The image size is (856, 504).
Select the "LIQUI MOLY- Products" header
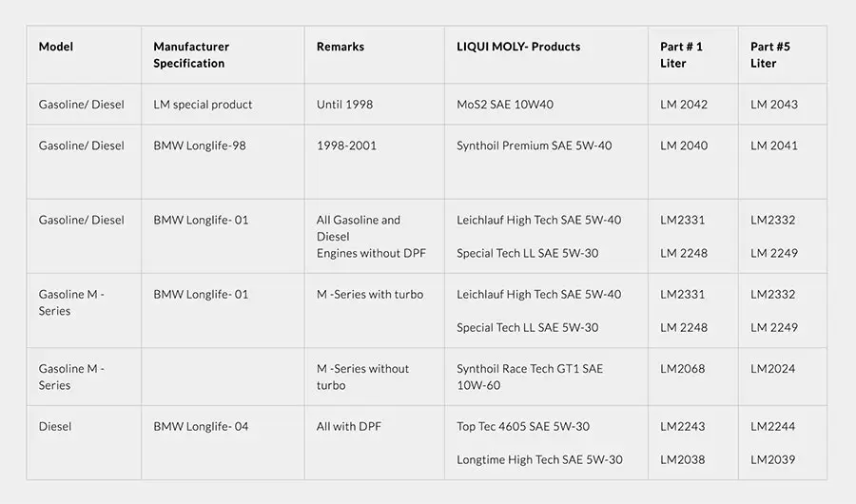pos(518,47)
